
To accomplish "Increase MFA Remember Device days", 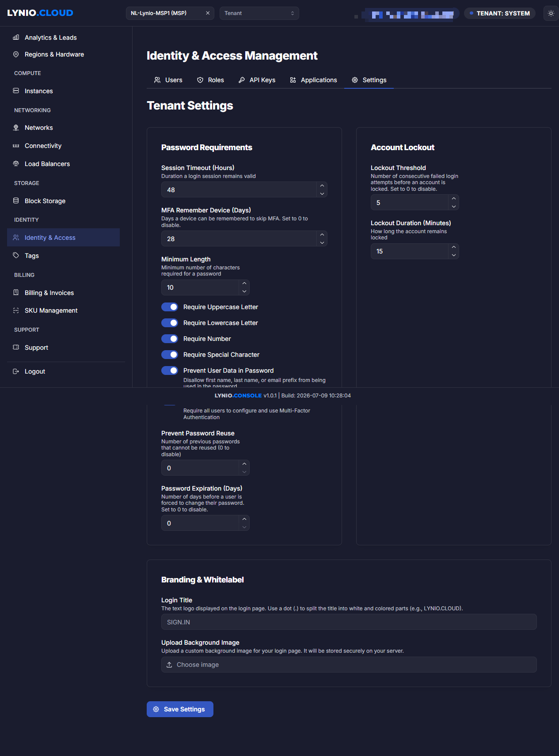I will 322,235.
